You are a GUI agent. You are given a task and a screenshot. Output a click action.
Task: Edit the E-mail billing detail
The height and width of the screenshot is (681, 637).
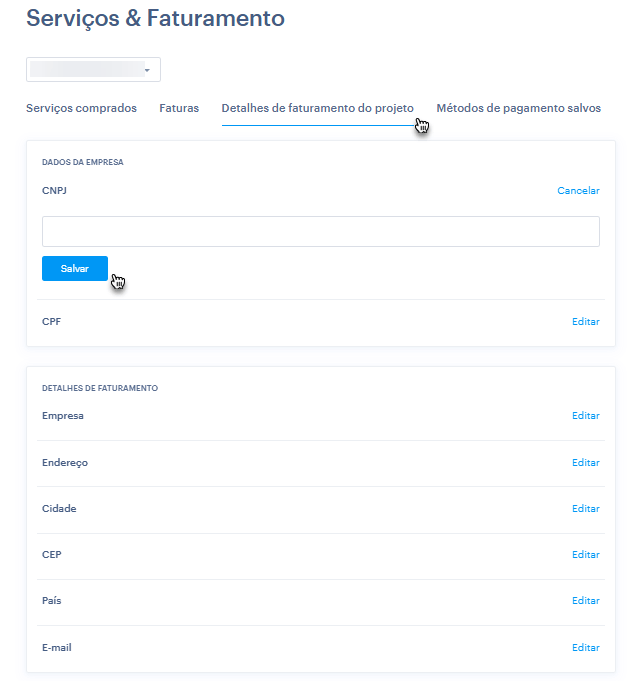pyautogui.click(x=585, y=648)
